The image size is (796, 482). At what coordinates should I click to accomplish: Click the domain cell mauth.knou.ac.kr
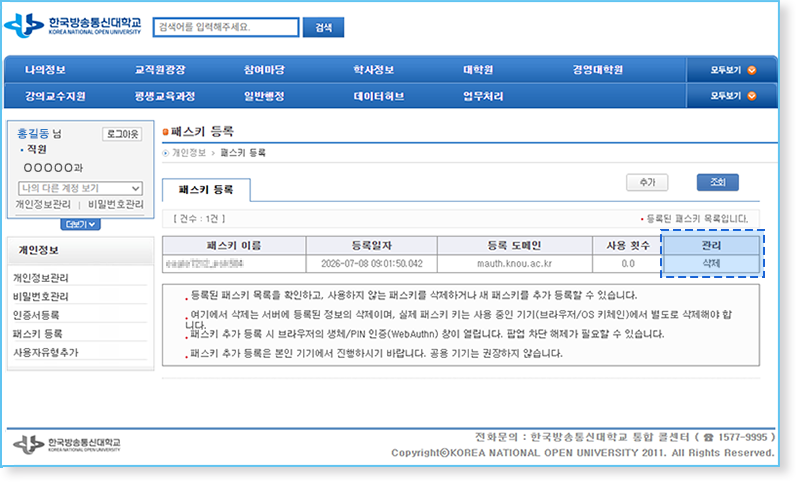tap(515, 264)
